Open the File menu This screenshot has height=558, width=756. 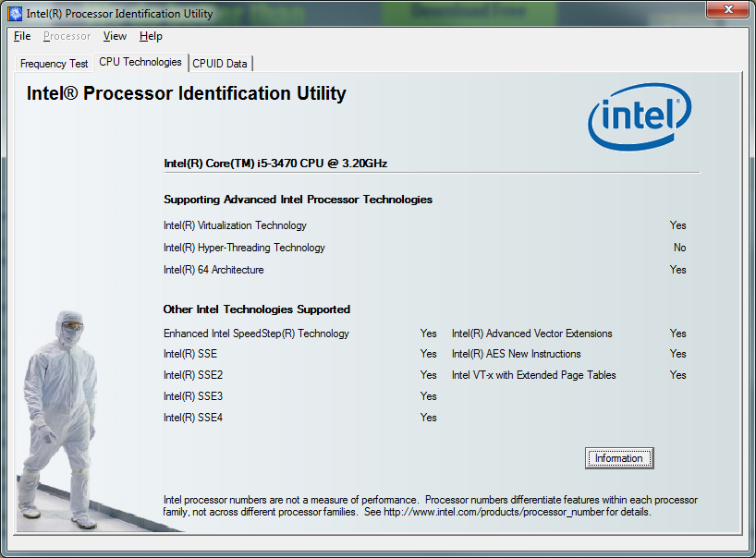22,36
